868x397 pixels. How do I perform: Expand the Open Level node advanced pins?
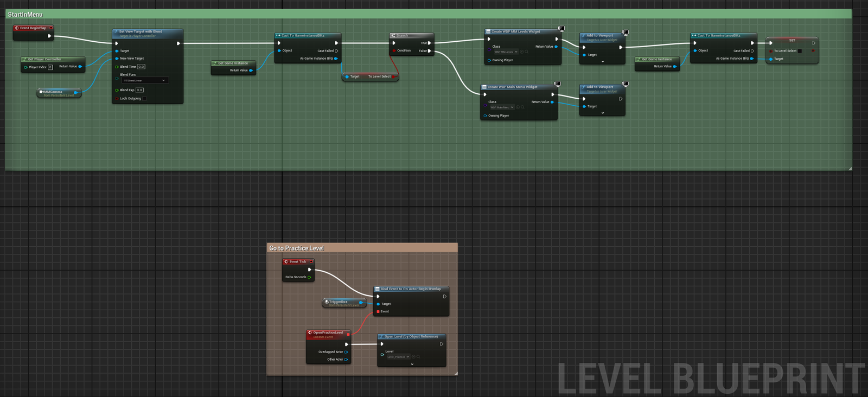[x=412, y=364]
